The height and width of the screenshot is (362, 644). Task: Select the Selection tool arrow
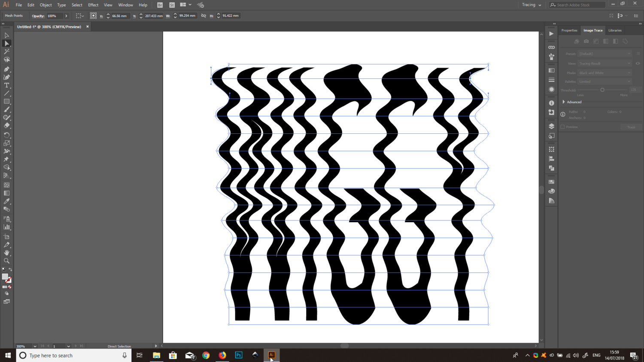coord(6,35)
